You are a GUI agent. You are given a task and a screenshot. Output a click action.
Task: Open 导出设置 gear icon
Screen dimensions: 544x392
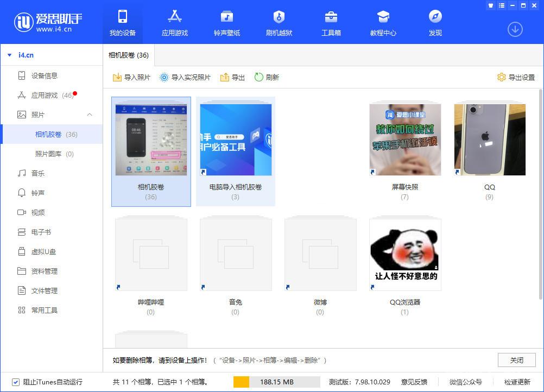(x=501, y=77)
